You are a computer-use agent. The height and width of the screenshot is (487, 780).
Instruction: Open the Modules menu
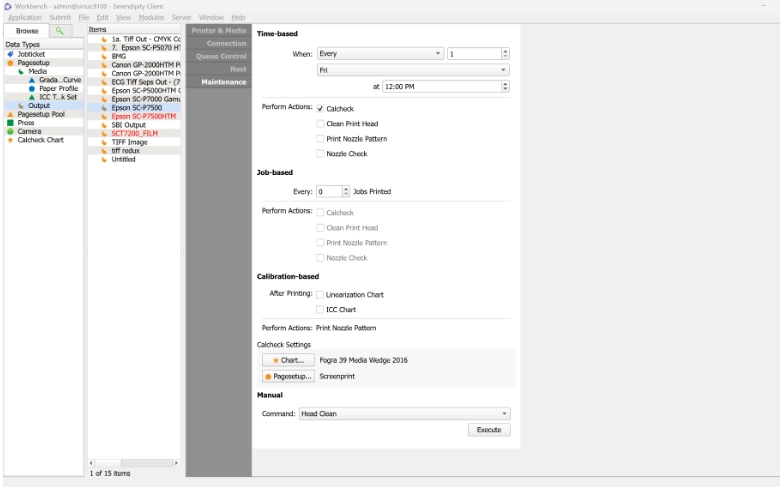(x=151, y=17)
